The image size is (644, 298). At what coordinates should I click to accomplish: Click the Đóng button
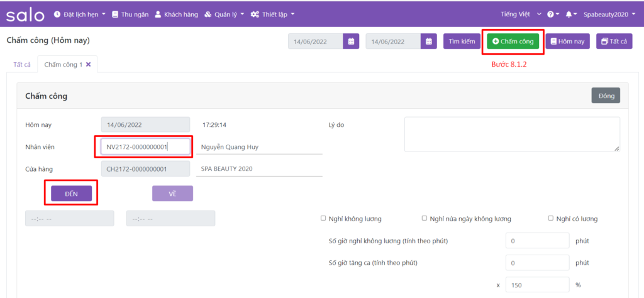tap(606, 96)
